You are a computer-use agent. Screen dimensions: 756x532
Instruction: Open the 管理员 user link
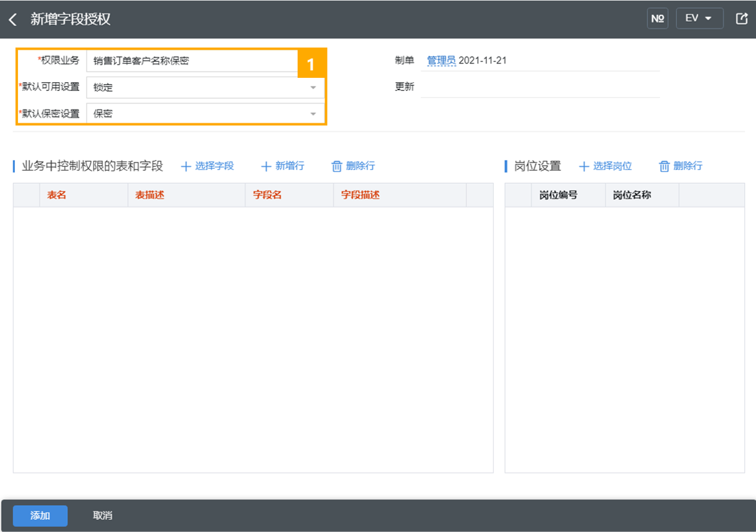pos(441,60)
